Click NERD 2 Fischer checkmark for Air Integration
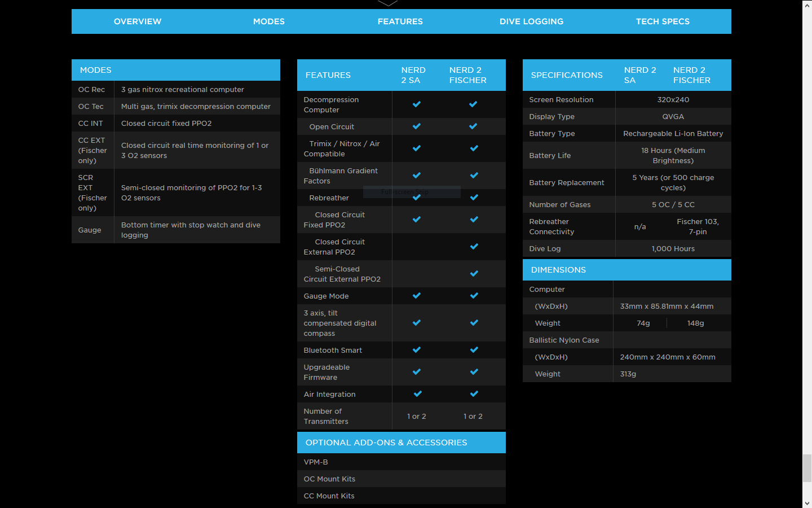The width and height of the screenshot is (812, 508). (x=474, y=394)
